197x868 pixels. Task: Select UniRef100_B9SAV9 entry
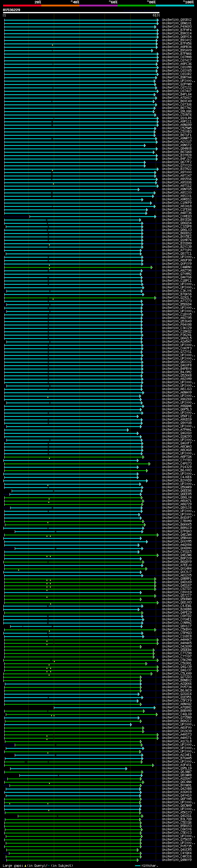(177, 50)
